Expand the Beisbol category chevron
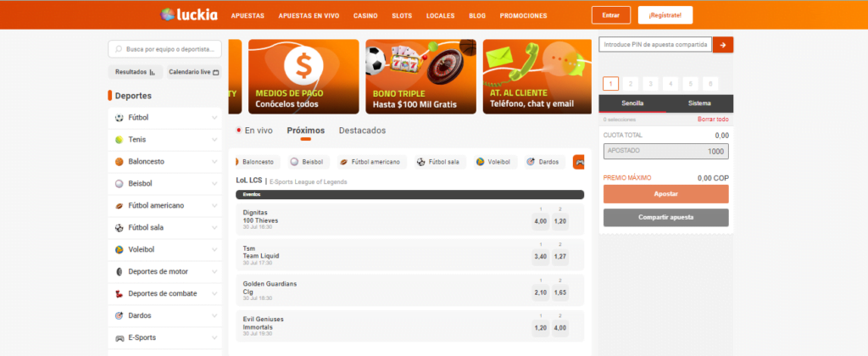Viewport: 868px width, 356px height. [214, 184]
